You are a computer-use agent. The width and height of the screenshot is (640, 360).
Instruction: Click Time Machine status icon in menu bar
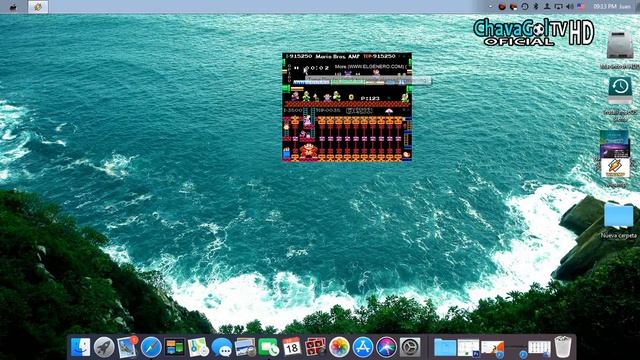(525, 7)
